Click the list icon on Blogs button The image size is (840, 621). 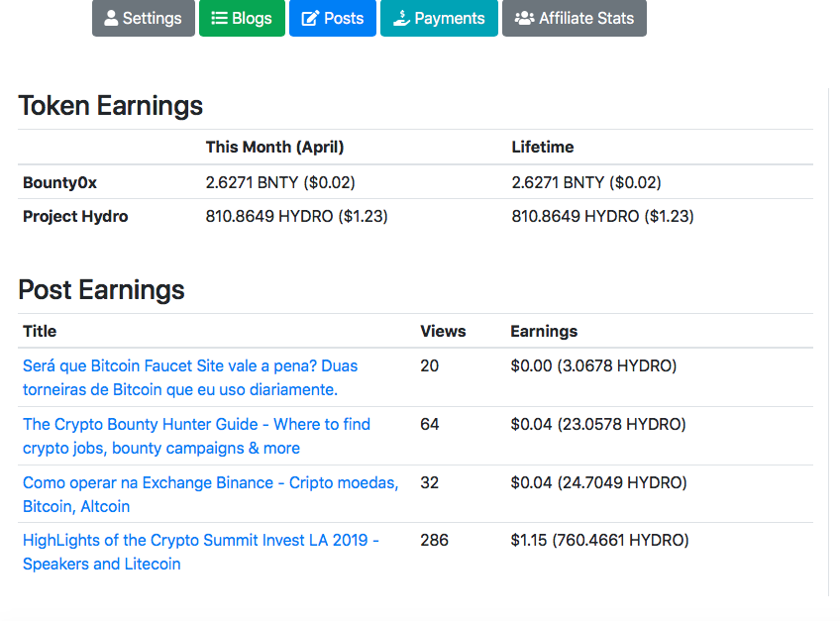pyautogui.click(x=219, y=19)
